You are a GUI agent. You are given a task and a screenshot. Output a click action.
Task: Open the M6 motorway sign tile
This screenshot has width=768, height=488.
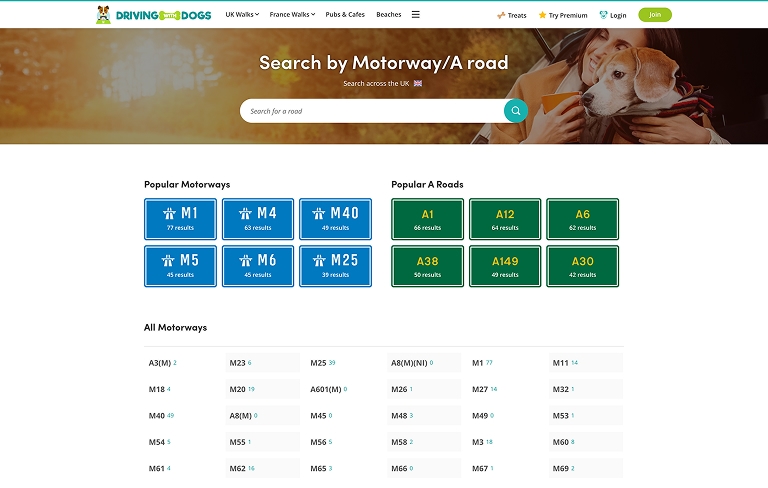tap(258, 266)
